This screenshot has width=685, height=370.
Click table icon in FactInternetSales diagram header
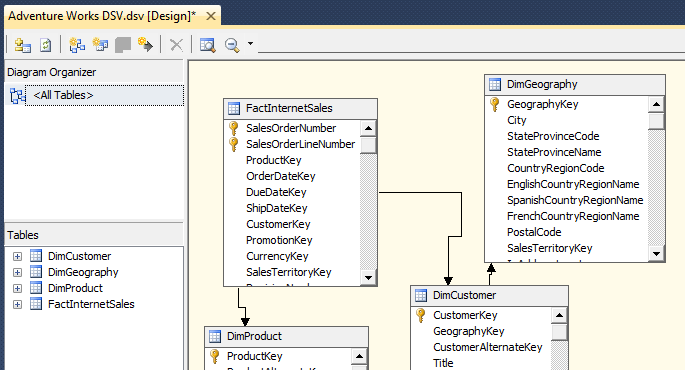pos(234,108)
